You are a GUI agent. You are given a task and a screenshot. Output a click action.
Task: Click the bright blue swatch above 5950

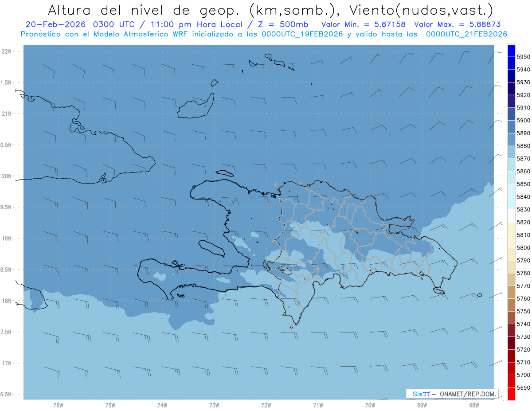click(x=511, y=51)
